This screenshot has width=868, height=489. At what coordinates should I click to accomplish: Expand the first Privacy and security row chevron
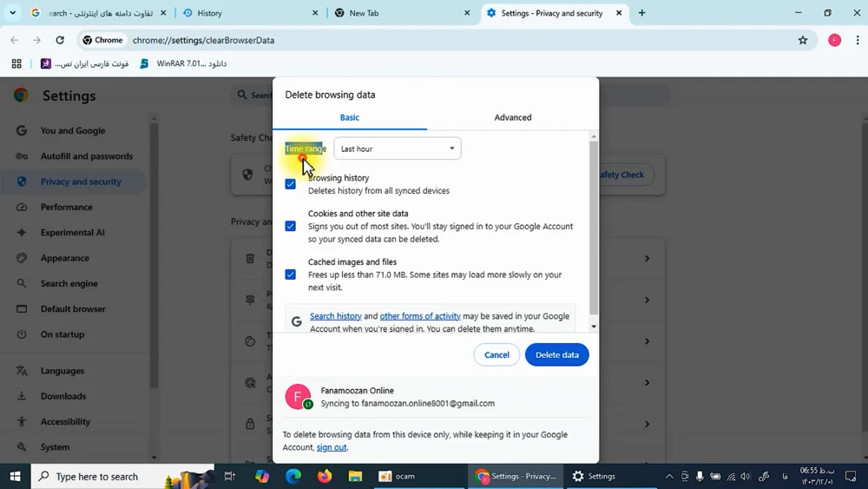coord(647,259)
